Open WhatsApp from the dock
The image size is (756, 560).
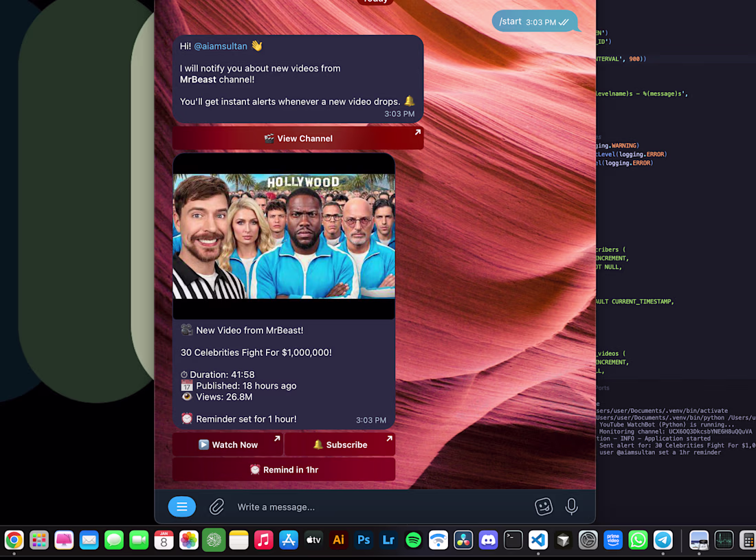638,540
